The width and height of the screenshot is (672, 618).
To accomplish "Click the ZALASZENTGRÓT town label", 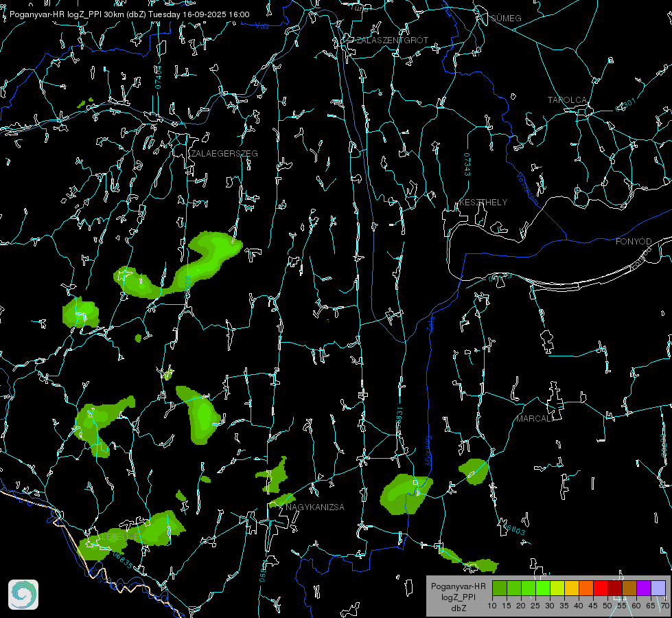I will [x=392, y=41].
